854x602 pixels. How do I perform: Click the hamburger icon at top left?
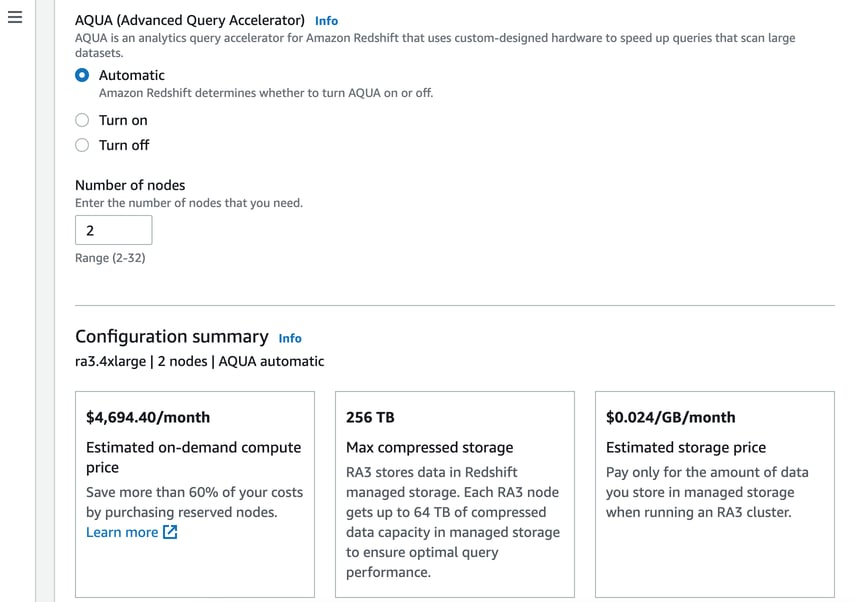tap(14, 17)
